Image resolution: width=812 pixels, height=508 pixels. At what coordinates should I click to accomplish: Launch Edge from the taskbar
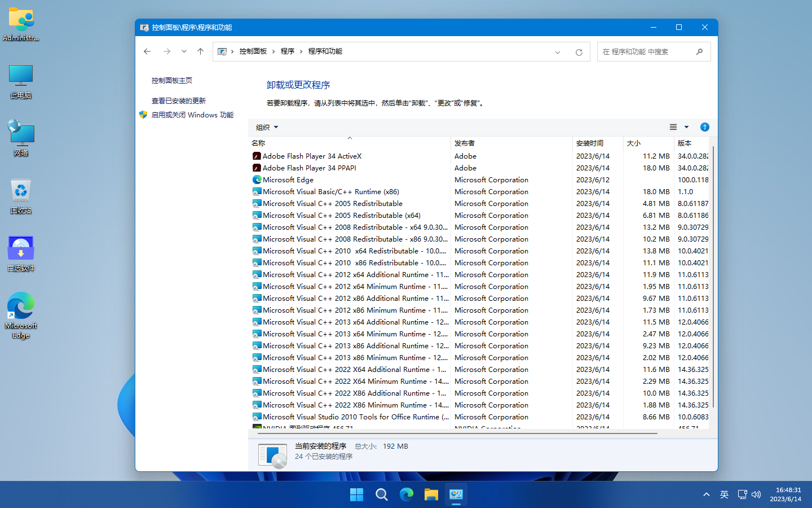pos(407,495)
